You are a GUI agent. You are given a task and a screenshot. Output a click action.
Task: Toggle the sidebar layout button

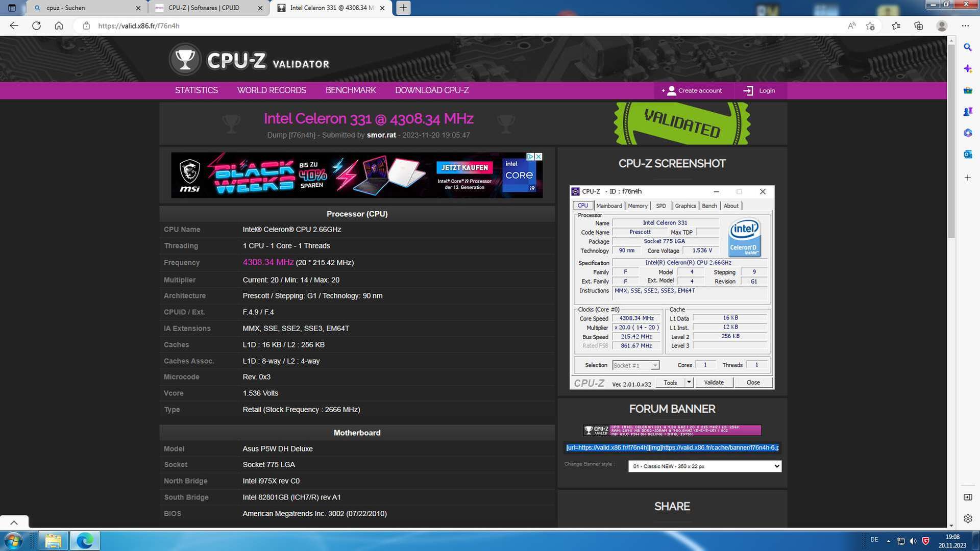(x=967, y=497)
